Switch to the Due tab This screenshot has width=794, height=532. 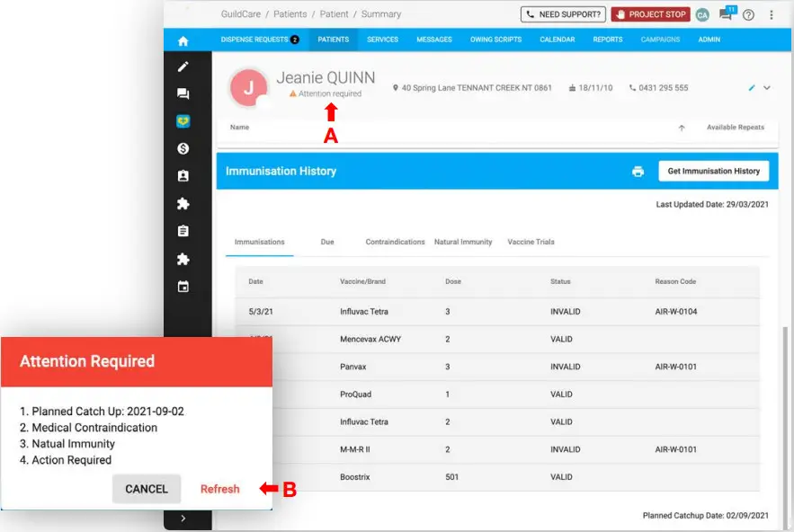327,242
